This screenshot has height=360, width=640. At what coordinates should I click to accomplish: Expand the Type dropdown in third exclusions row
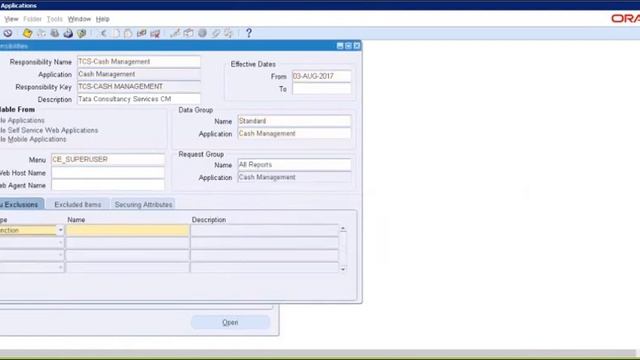(60, 255)
